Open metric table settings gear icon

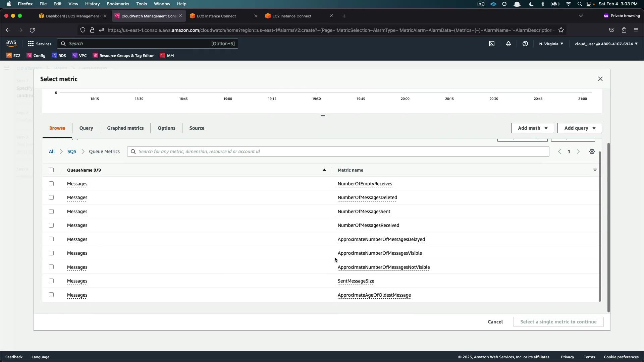[x=592, y=152]
